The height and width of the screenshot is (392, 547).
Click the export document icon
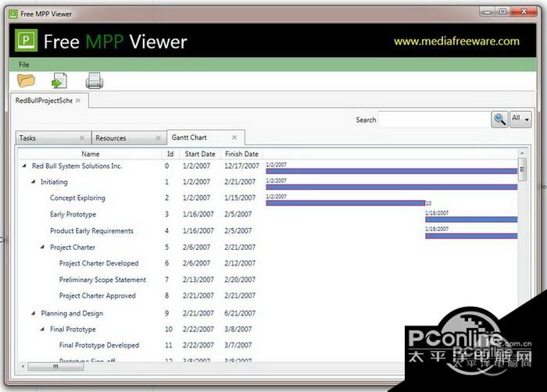59,80
